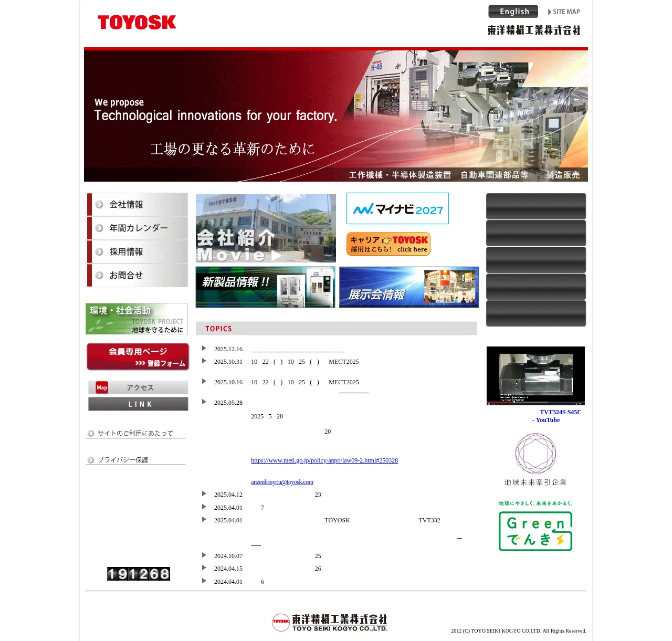
Task: Play the TVT324S S45C YouTube video
Action: [x=535, y=375]
